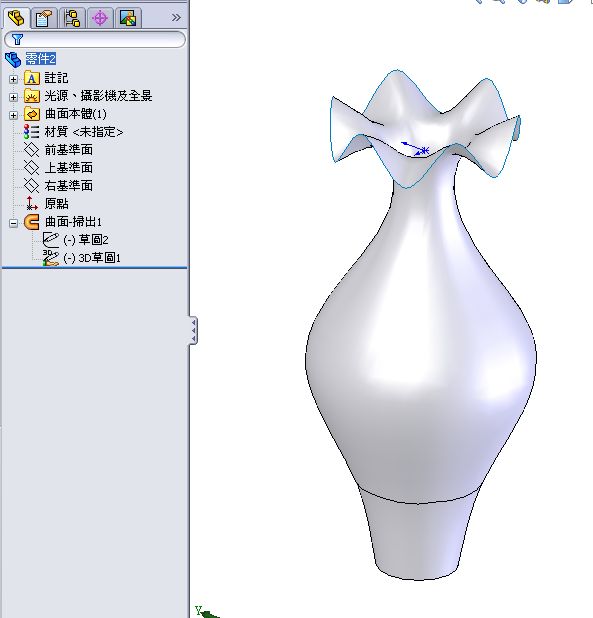Collapse the panel using the side handle

pyautogui.click(x=193, y=330)
